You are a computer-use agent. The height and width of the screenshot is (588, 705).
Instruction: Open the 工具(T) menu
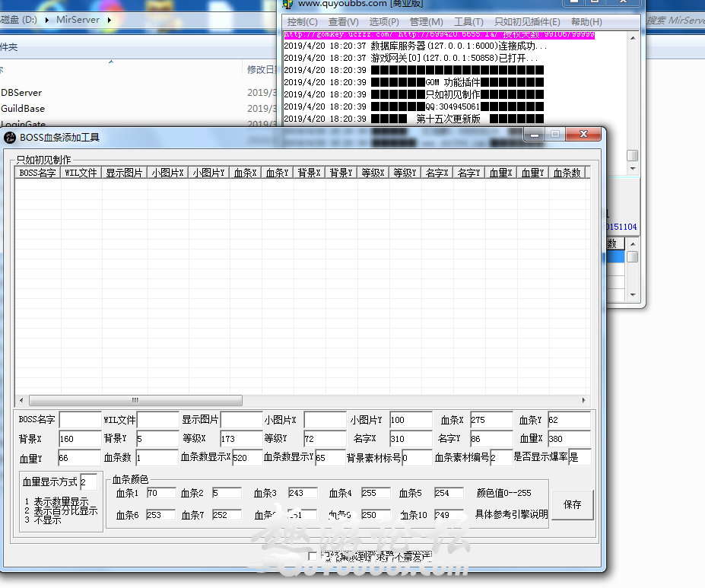coord(468,21)
